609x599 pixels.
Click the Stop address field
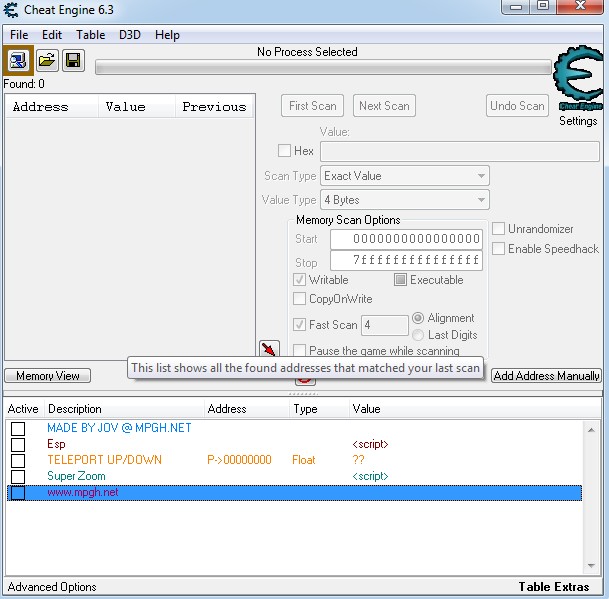[406, 260]
